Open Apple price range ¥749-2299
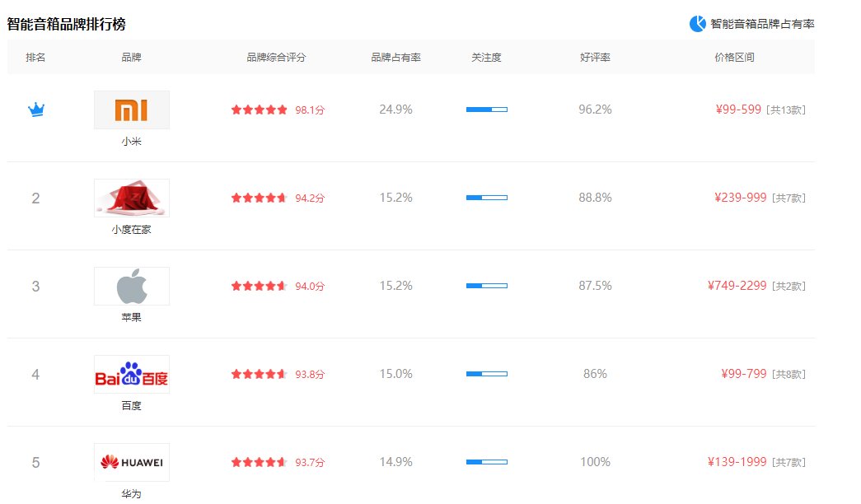 pyautogui.click(x=737, y=286)
